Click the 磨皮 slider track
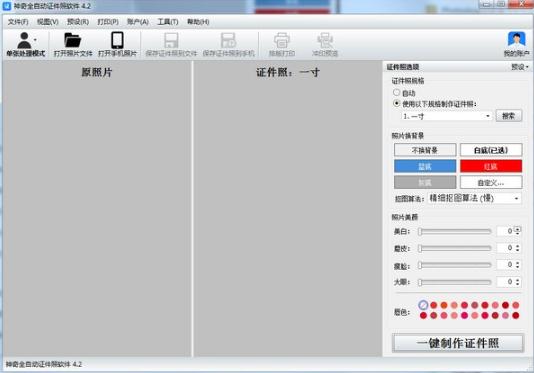 [455, 248]
